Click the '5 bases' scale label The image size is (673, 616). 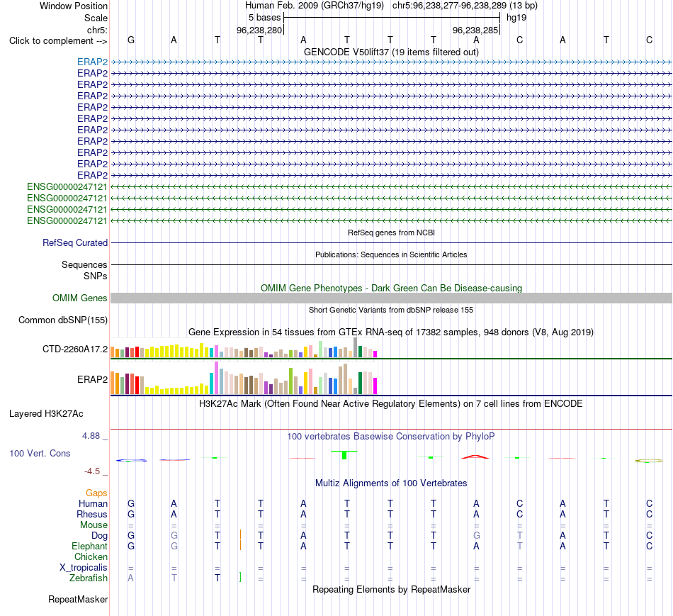click(x=264, y=18)
